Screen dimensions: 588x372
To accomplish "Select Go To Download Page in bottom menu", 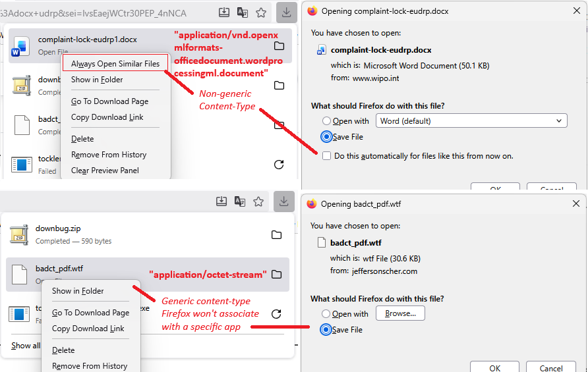I will (x=90, y=313).
